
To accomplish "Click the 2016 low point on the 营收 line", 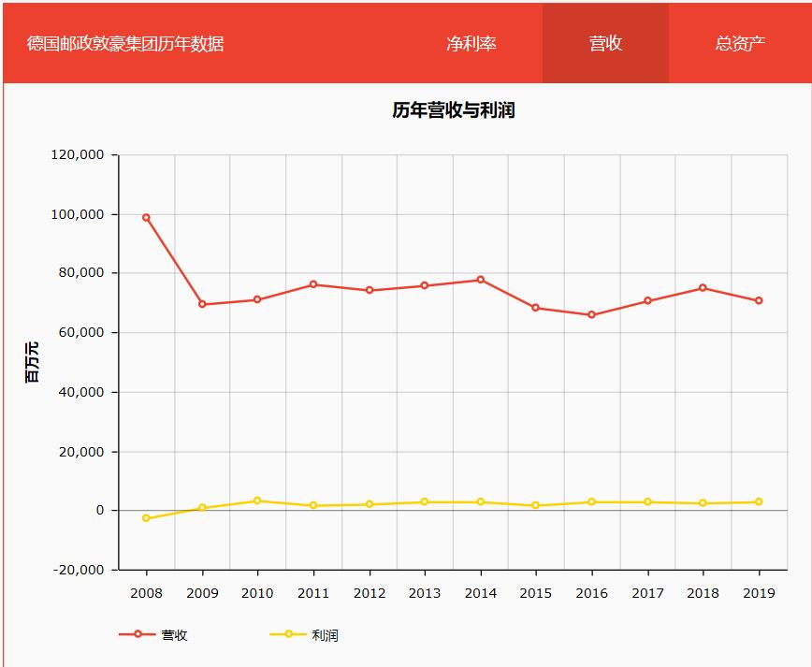I will pos(593,312).
